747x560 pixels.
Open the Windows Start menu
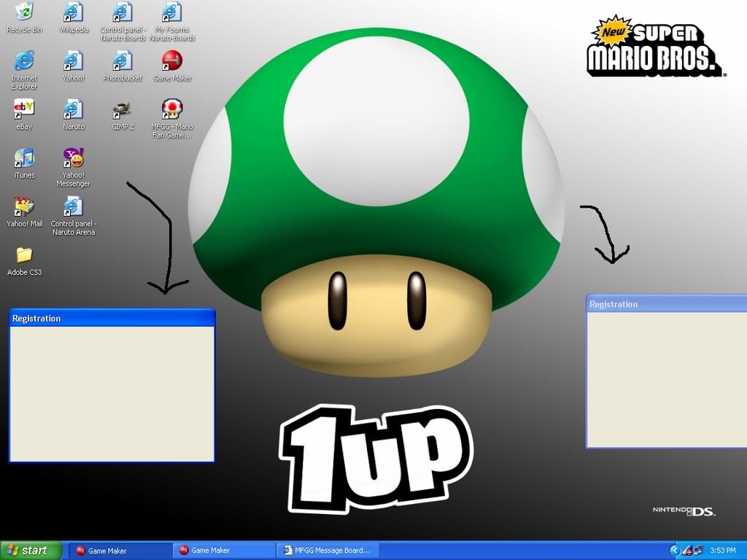(28, 551)
